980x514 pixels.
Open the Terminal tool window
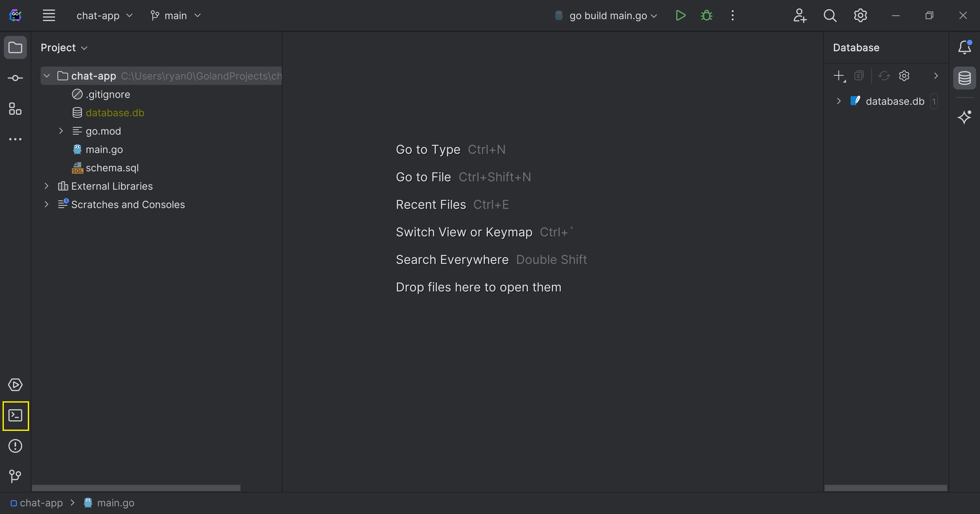coord(15,416)
